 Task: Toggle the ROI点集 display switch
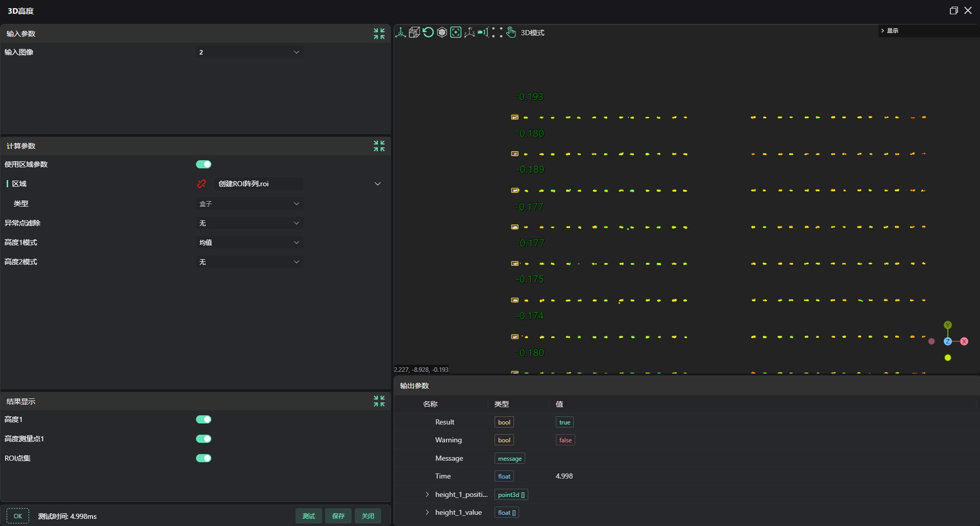(204, 458)
